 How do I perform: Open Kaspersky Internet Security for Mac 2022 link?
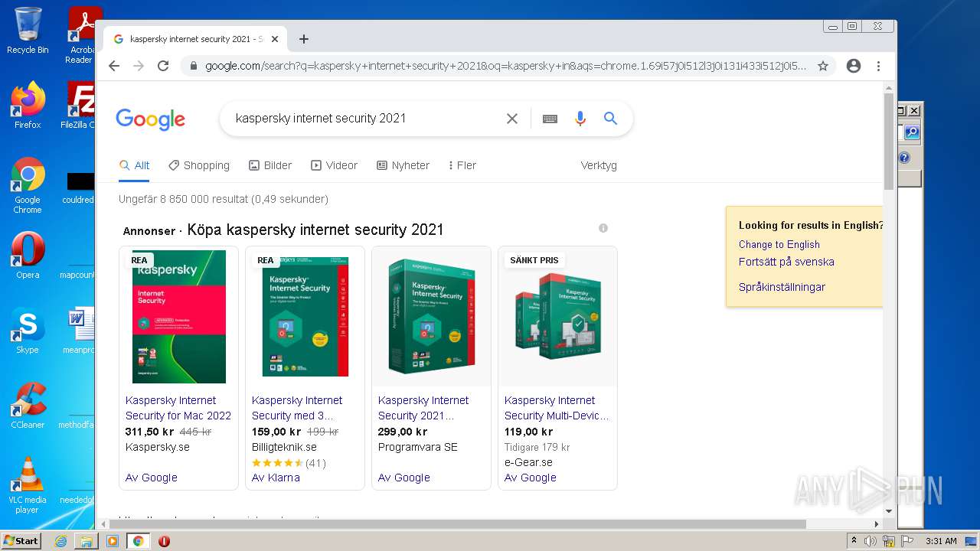178,408
